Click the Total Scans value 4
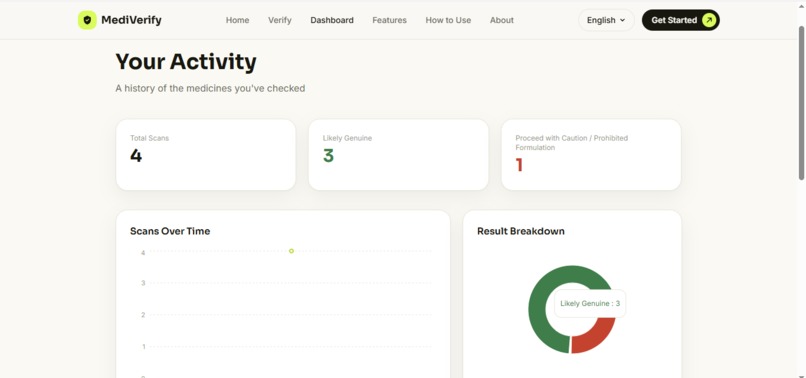806x378 pixels. click(x=136, y=155)
